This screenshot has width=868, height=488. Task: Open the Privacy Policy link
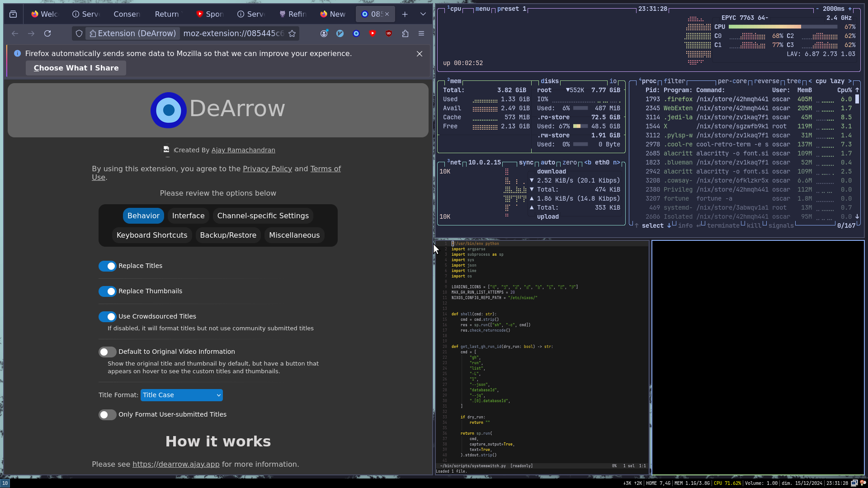pyautogui.click(x=267, y=169)
